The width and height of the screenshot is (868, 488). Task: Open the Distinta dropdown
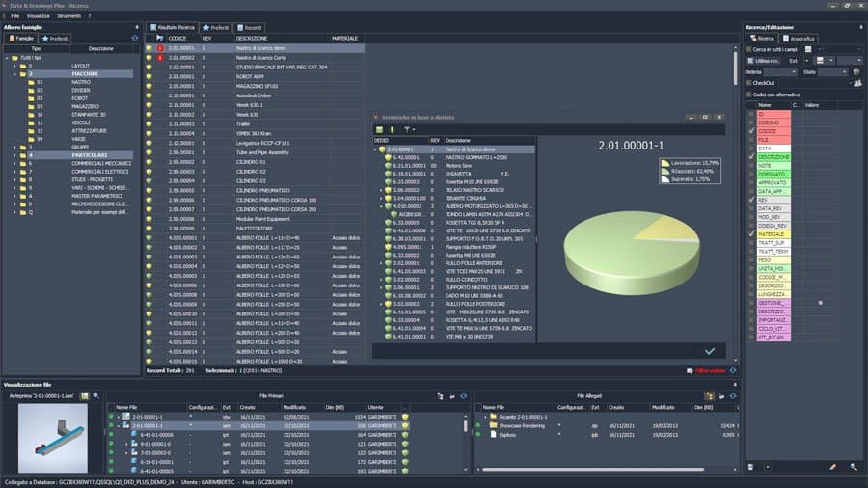(x=780, y=72)
